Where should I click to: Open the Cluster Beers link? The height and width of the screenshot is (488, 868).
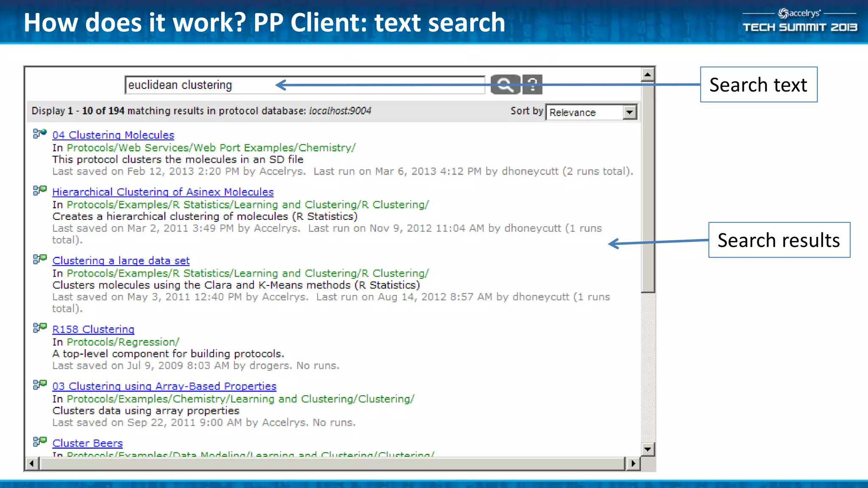[88, 443]
